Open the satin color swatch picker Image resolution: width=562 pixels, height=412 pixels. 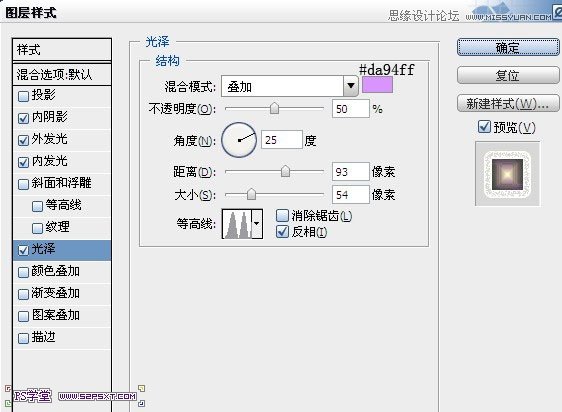[x=377, y=85]
